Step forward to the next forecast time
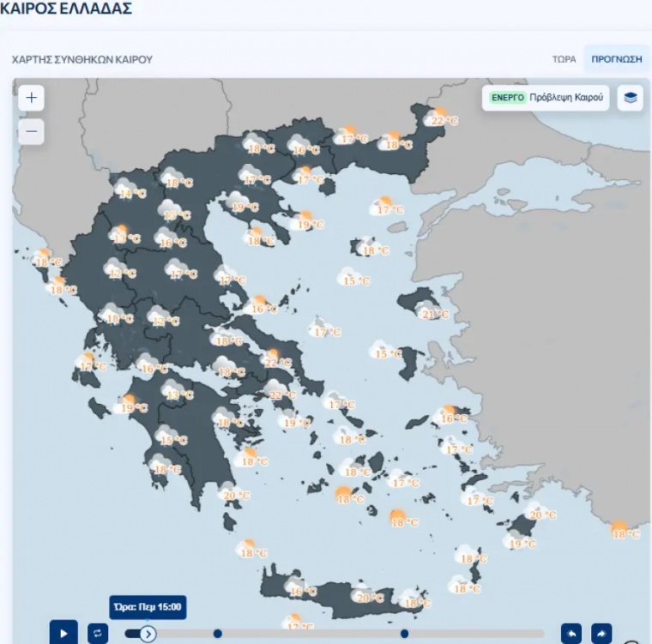The height and width of the screenshot is (644, 652). pyautogui.click(x=603, y=633)
